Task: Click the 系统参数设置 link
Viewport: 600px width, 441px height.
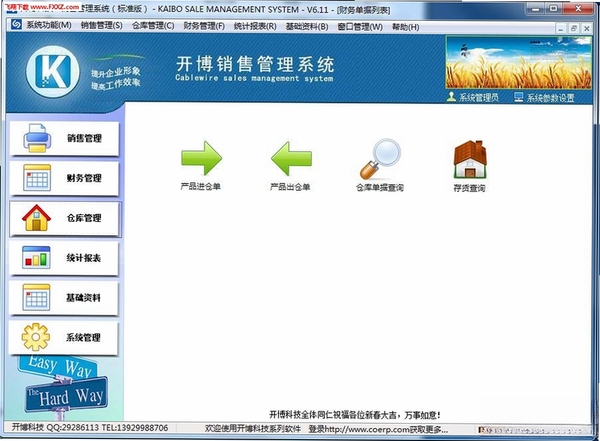Action: click(544, 98)
